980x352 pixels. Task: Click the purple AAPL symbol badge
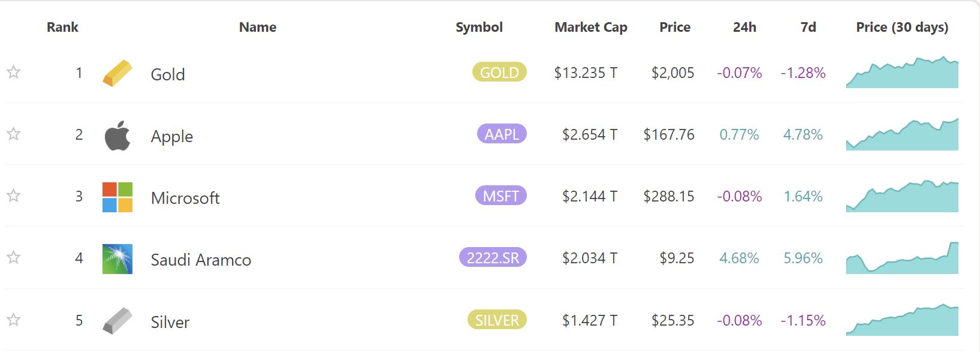tap(502, 134)
